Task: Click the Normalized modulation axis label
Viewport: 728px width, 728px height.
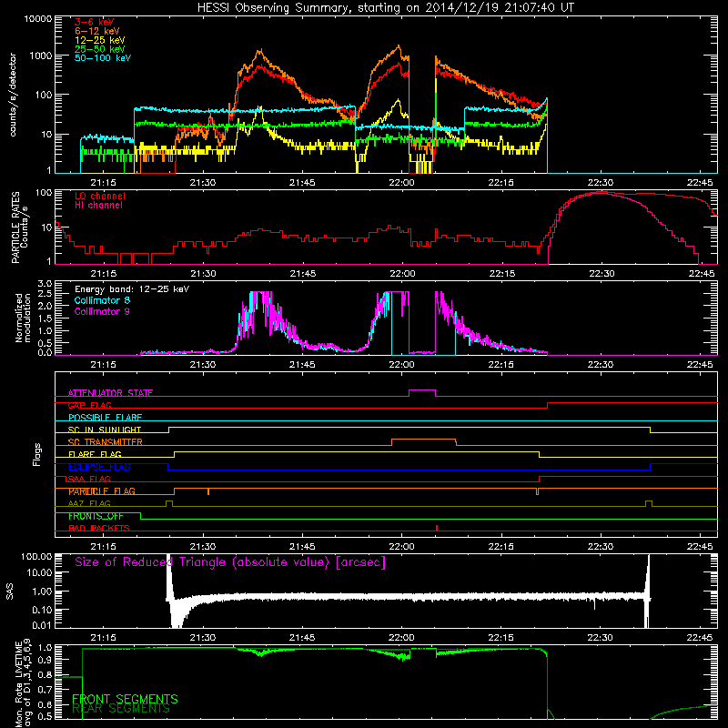Action: pyautogui.click(x=23, y=318)
